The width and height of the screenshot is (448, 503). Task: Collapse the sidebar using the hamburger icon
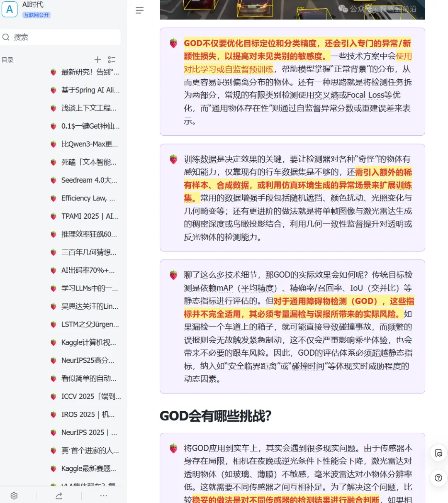point(139,11)
